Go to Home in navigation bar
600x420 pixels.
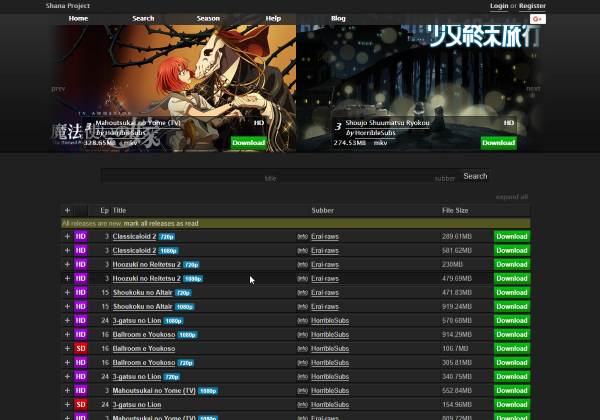pyautogui.click(x=78, y=18)
